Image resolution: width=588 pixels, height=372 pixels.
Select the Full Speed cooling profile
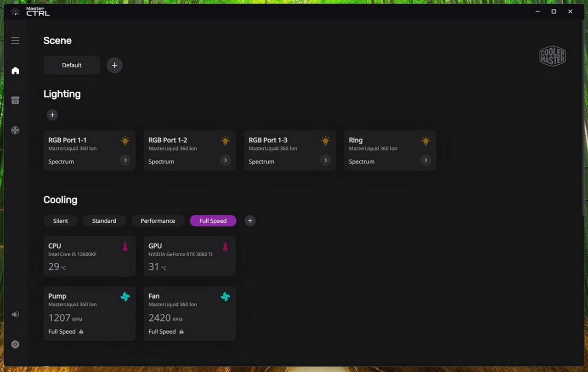click(213, 221)
